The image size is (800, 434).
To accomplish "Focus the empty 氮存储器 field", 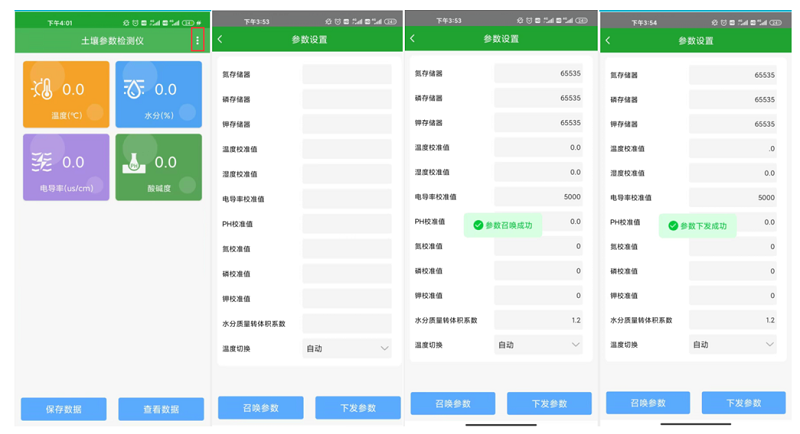I will 347,74.
